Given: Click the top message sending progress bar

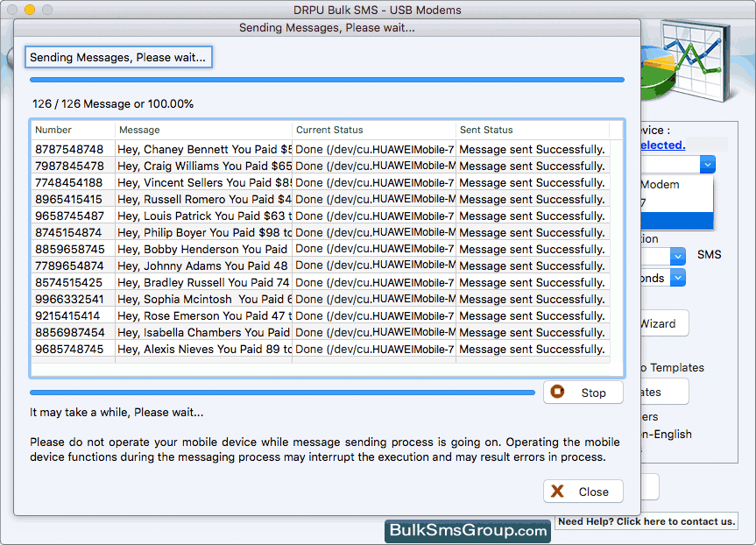Looking at the screenshot, I should click(327, 80).
